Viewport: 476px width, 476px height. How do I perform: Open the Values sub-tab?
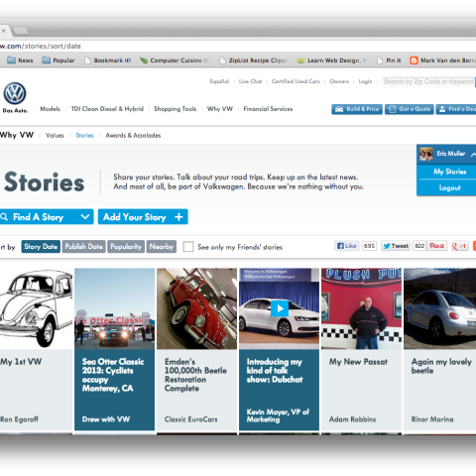click(x=55, y=135)
